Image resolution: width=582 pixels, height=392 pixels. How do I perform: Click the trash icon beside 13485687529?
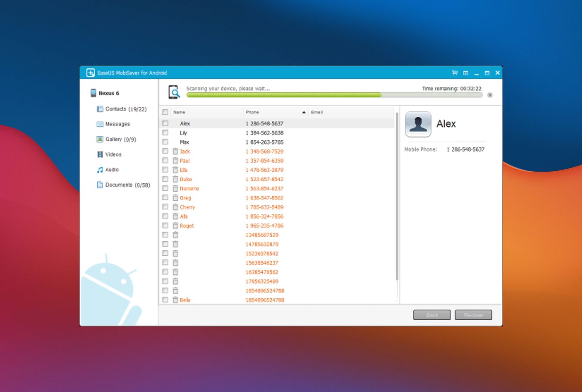point(175,235)
